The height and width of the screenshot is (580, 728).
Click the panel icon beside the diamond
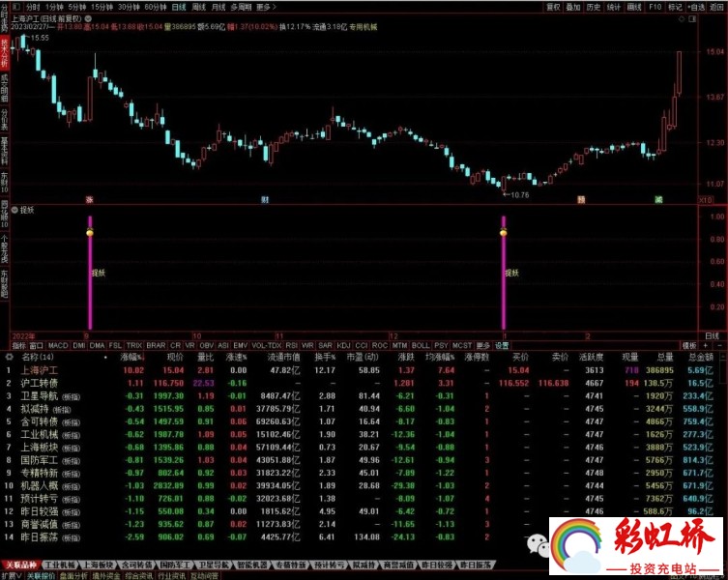(x=692, y=19)
